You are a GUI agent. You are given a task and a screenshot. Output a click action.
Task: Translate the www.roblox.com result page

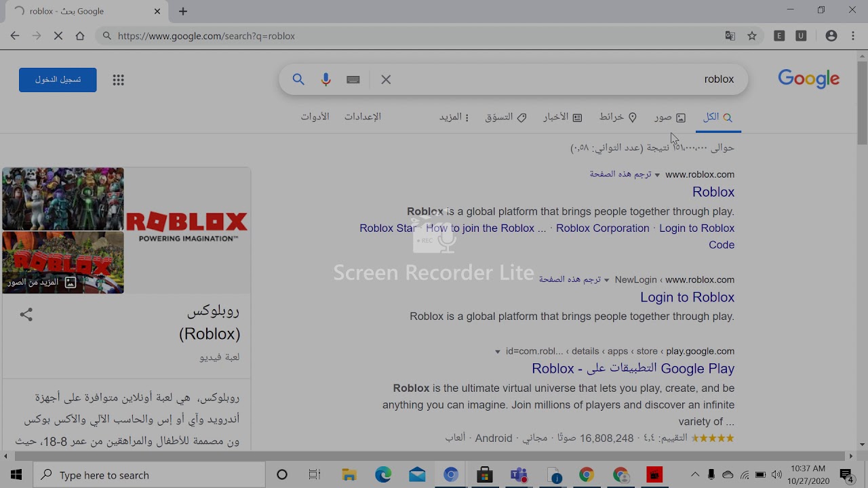click(x=620, y=174)
